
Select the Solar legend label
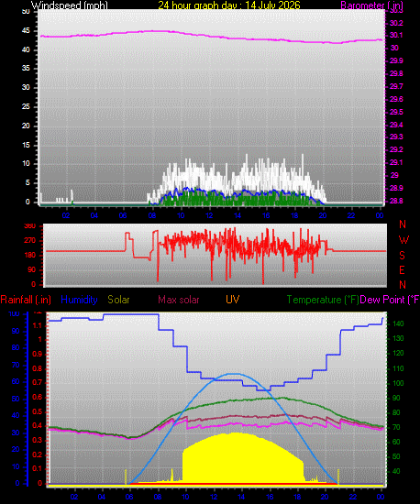118,300
